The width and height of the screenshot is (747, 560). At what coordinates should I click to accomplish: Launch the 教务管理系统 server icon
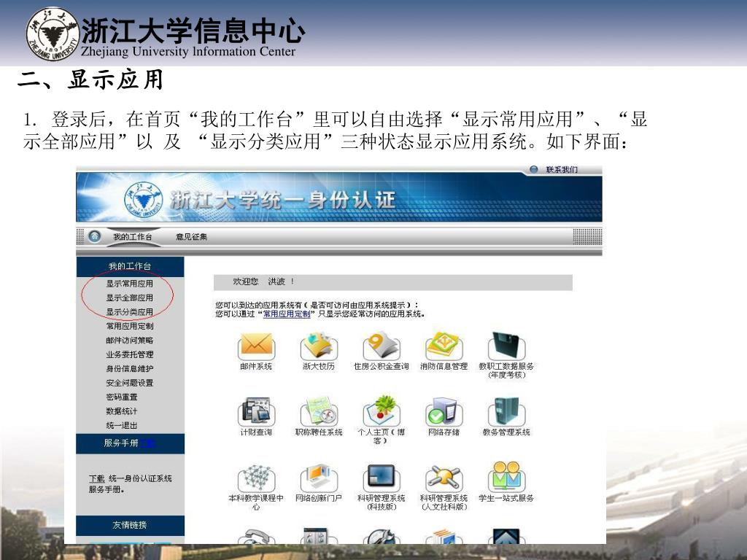pos(506,411)
